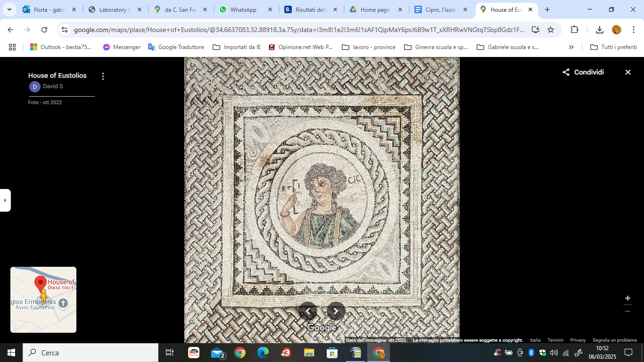The width and height of the screenshot is (644, 362).
Task: Click Segnala un problema link
Action: click(615, 340)
